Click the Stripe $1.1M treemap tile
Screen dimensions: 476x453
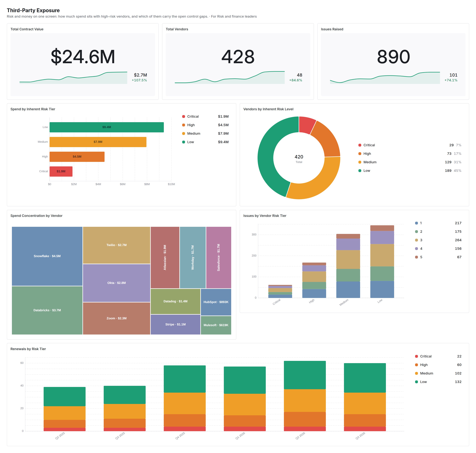point(176,325)
